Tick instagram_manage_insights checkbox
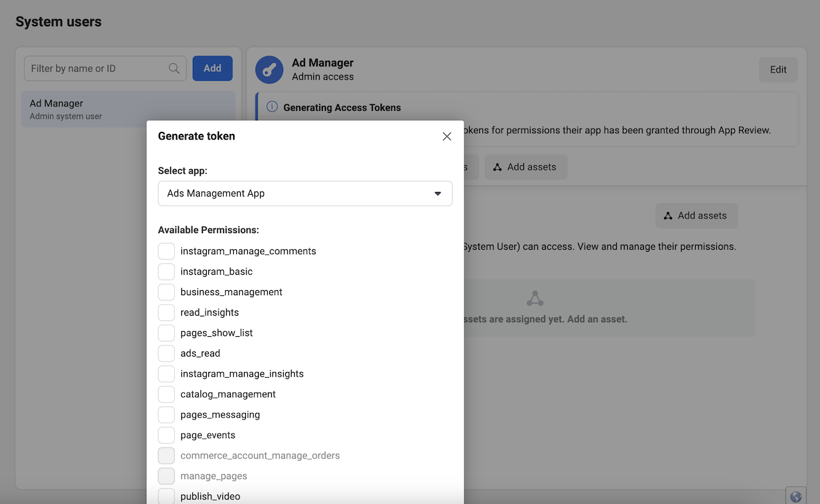This screenshot has width=820, height=504. pos(167,374)
